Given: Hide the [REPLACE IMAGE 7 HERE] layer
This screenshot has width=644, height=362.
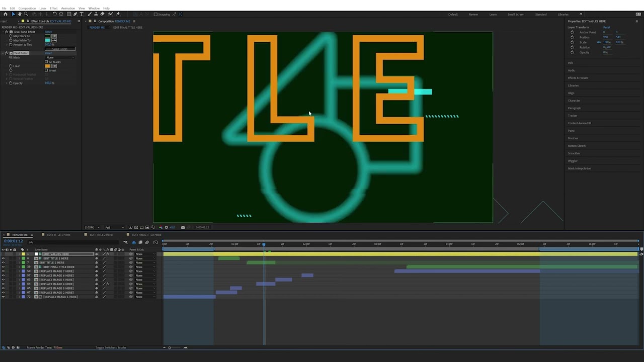Looking at the screenshot, I should click(x=3, y=271).
